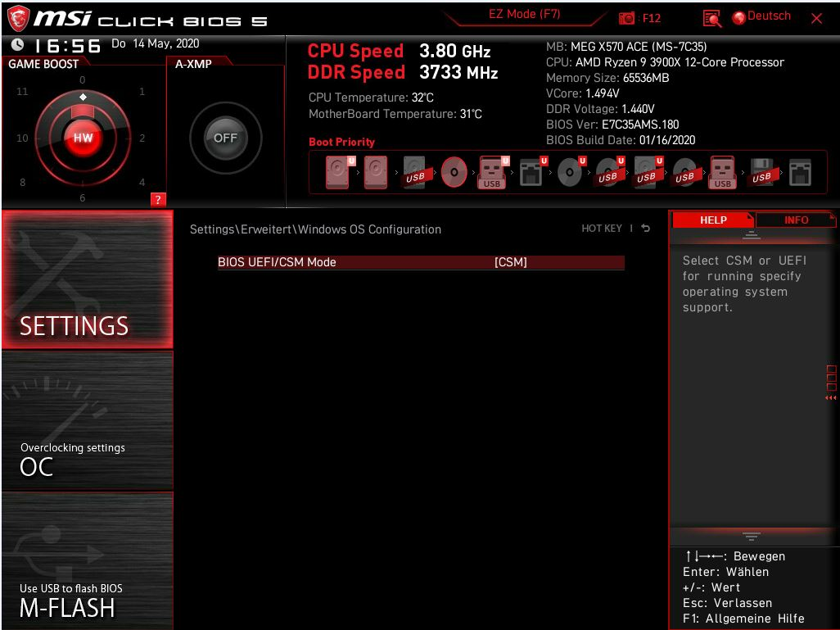
Task: Select greyed UEFI CD/DVD boot device icon
Action: click(x=571, y=172)
